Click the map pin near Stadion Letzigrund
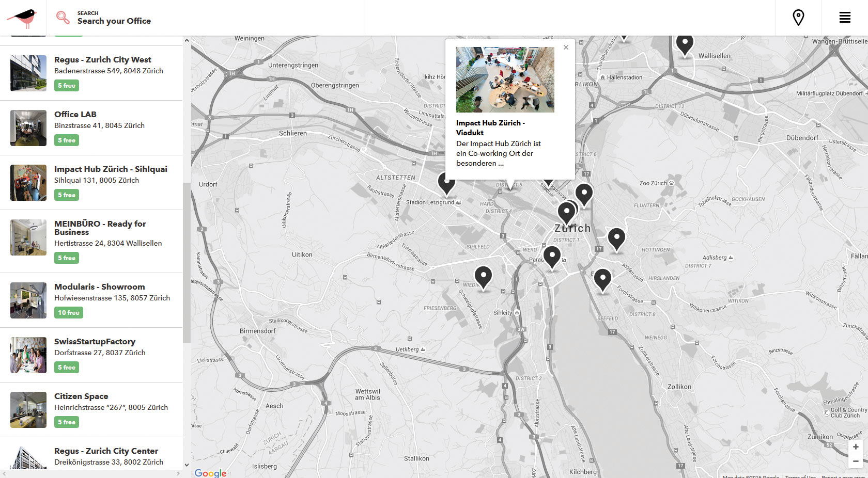Image resolution: width=868 pixels, height=478 pixels. click(446, 183)
